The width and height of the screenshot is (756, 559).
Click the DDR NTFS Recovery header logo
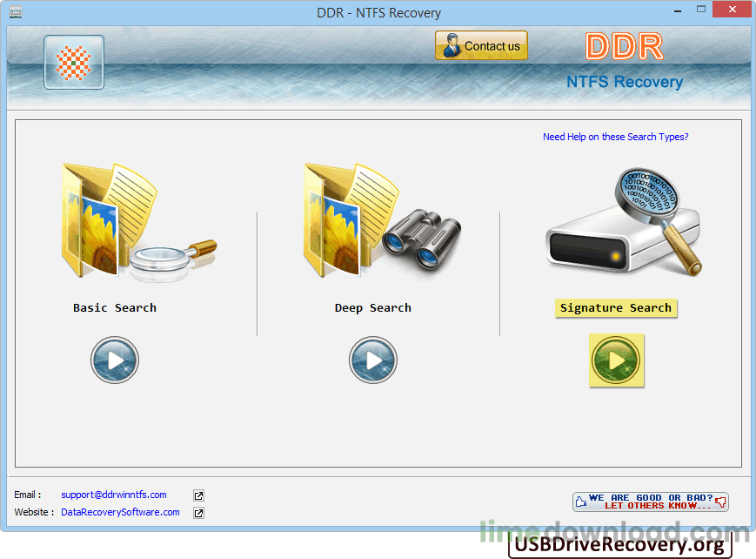[624, 61]
